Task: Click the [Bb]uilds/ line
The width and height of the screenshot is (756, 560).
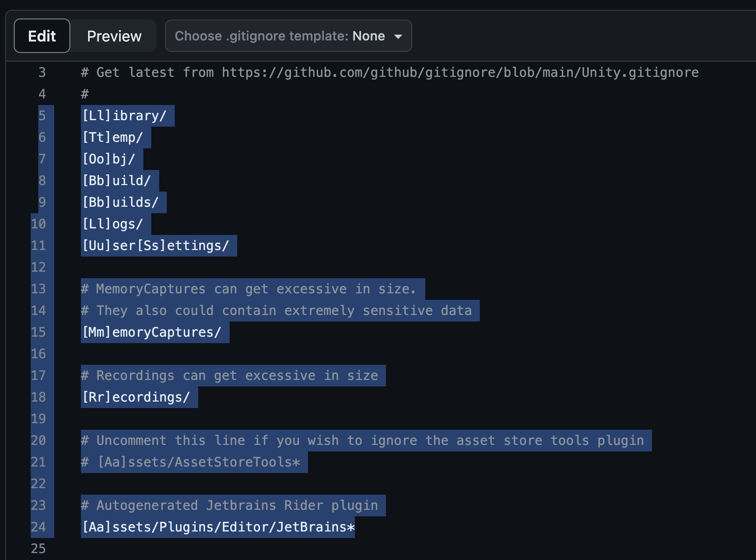Action: pos(121,202)
